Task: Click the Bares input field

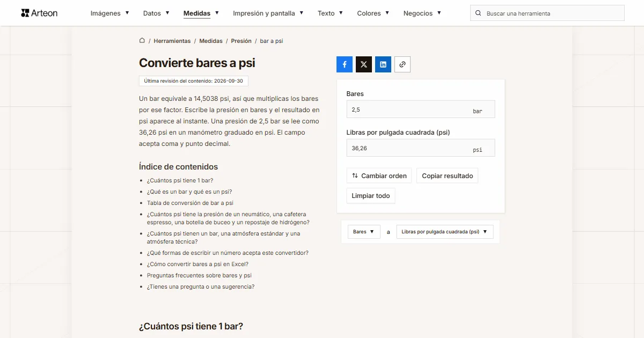Action: (421, 109)
